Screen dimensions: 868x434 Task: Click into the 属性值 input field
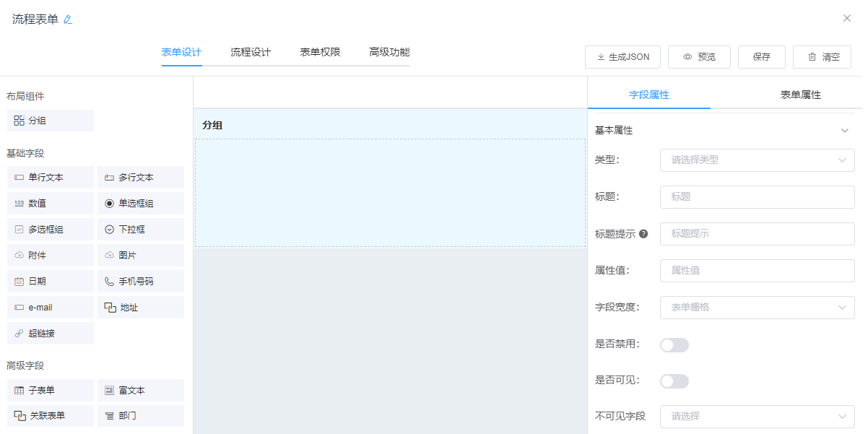pos(758,271)
